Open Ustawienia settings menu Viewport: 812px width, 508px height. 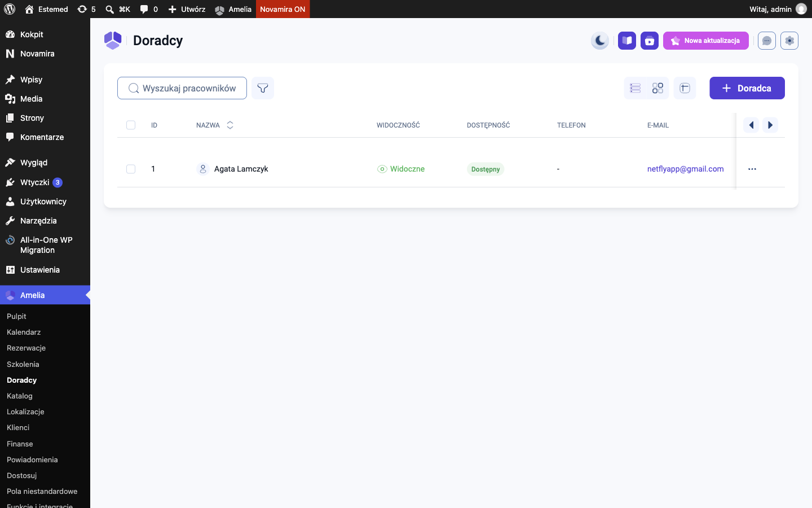[x=45, y=270]
